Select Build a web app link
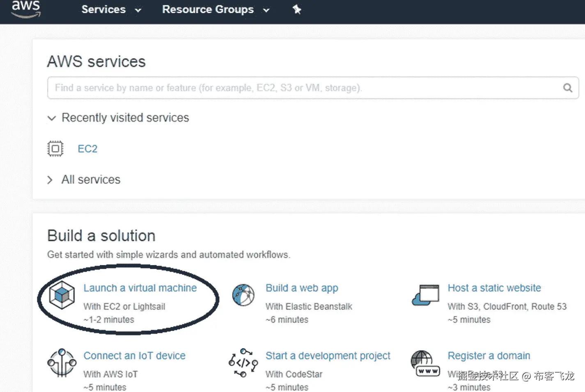The height and width of the screenshot is (392, 585). pyautogui.click(x=302, y=288)
